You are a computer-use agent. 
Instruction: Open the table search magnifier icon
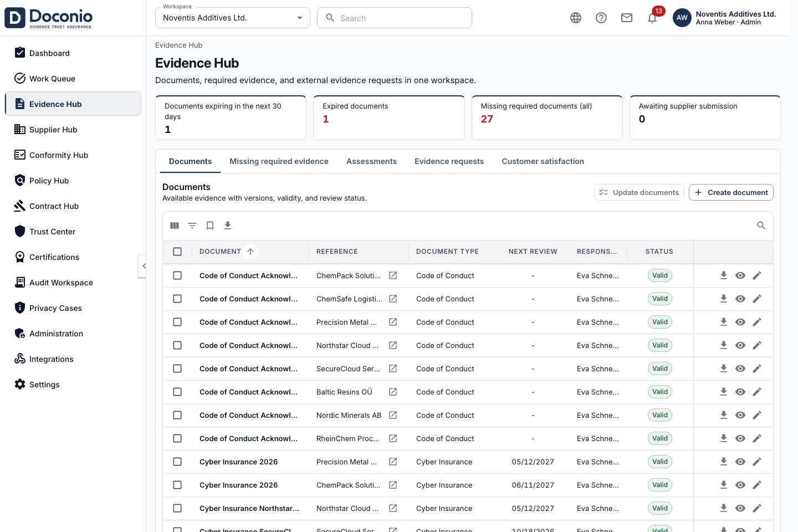761,226
